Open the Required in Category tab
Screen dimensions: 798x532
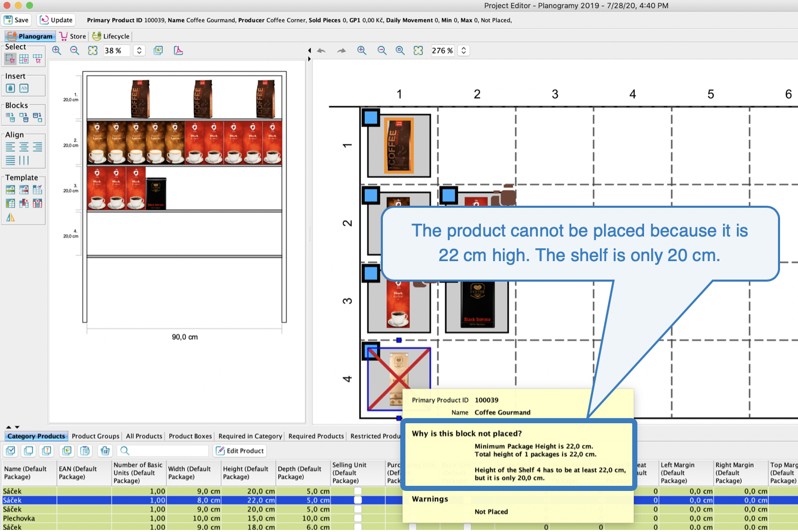(x=250, y=436)
